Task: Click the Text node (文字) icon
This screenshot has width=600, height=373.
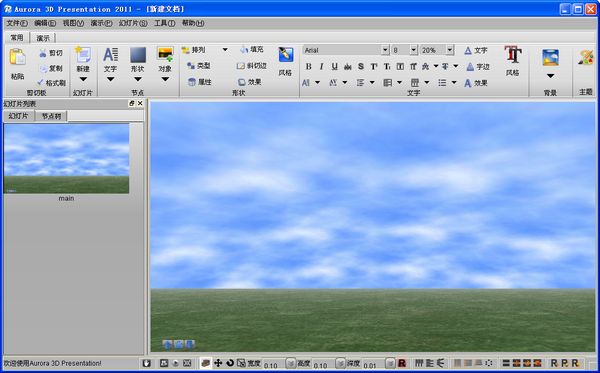Action: point(111,55)
